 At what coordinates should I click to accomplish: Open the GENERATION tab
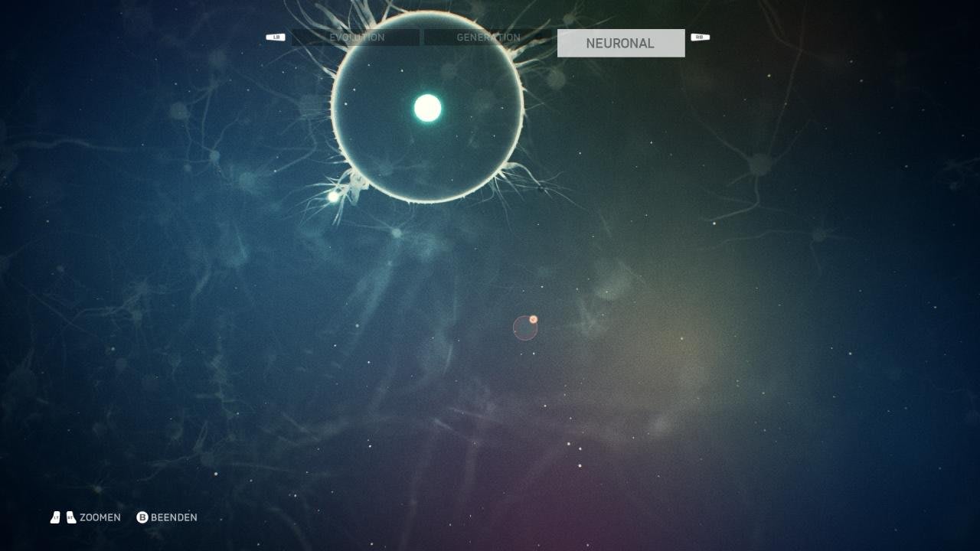point(488,37)
